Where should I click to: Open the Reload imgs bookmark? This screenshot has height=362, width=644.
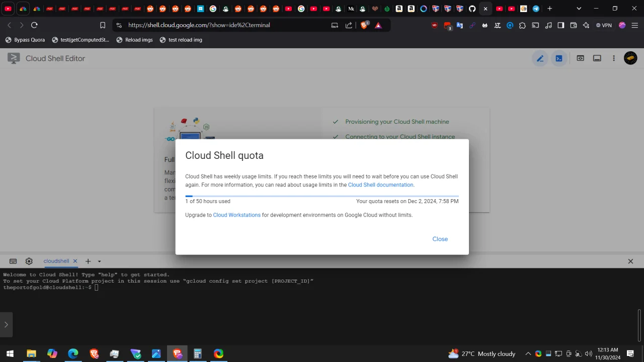click(x=134, y=40)
